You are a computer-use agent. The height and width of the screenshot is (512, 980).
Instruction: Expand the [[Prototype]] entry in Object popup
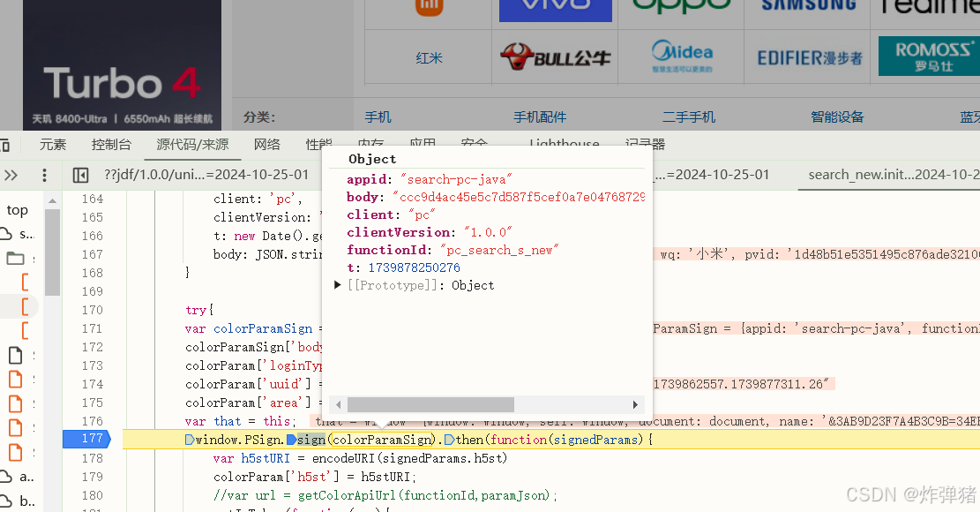click(x=338, y=285)
